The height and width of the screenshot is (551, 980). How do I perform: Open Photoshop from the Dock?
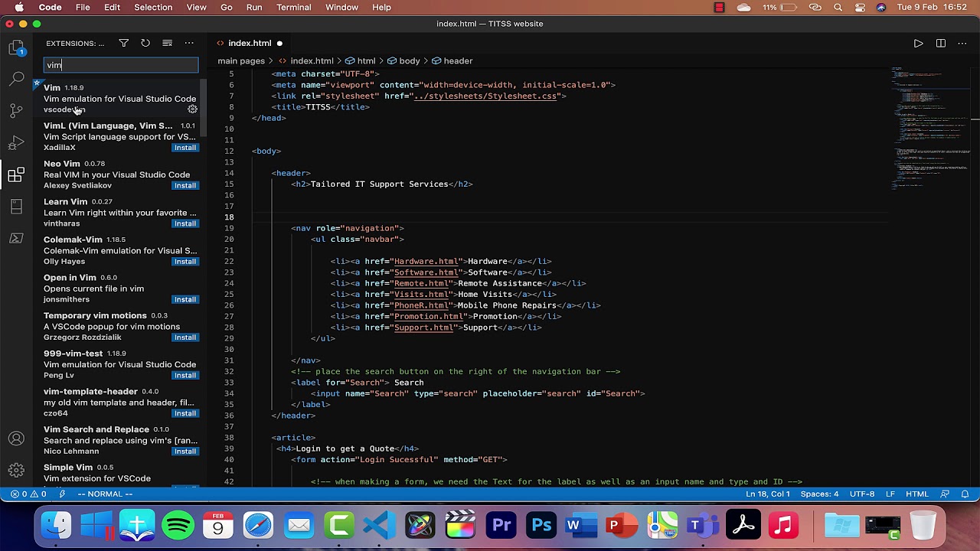point(541,526)
